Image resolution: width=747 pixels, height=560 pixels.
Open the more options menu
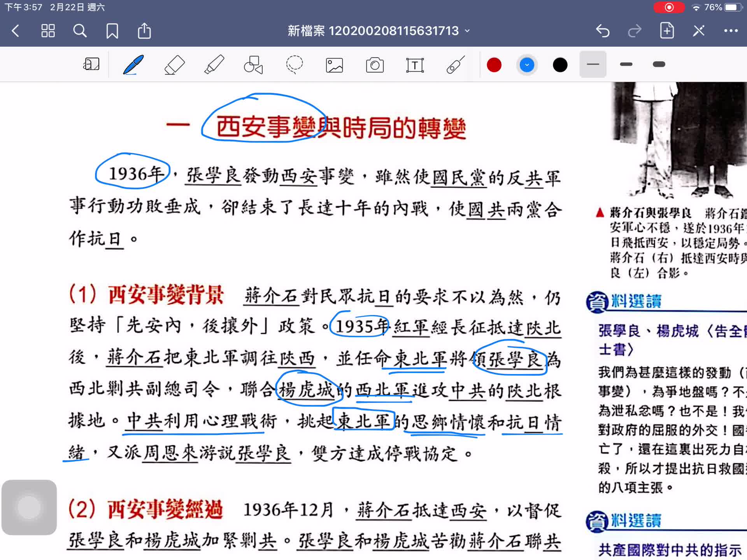731,31
